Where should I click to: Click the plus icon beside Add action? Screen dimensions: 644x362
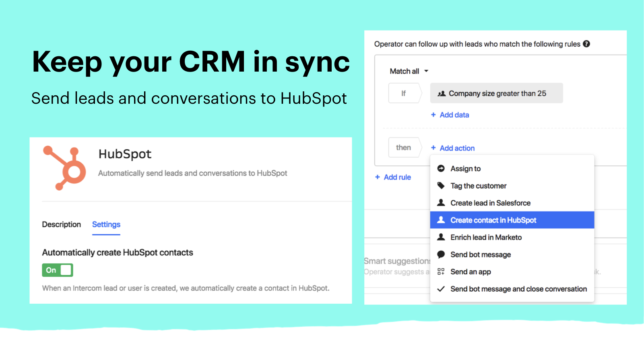tap(433, 148)
